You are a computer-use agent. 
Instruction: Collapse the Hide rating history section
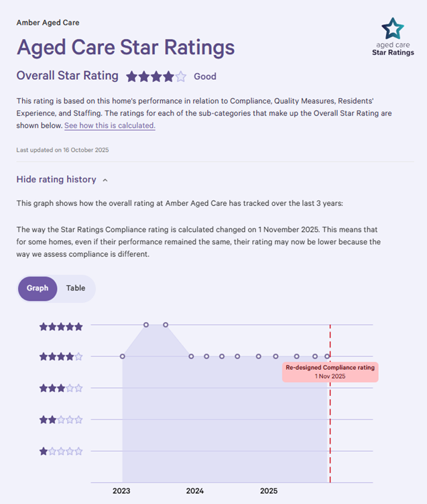coord(56,180)
